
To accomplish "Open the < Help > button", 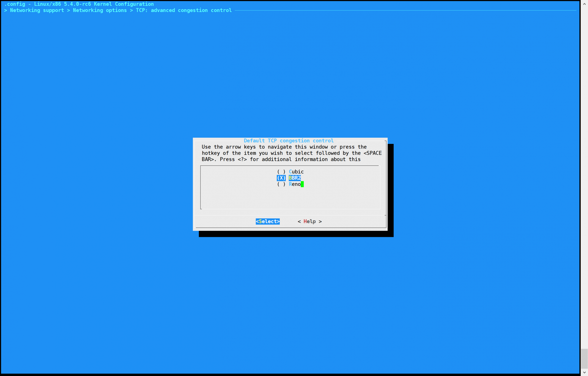I will click(309, 221).
